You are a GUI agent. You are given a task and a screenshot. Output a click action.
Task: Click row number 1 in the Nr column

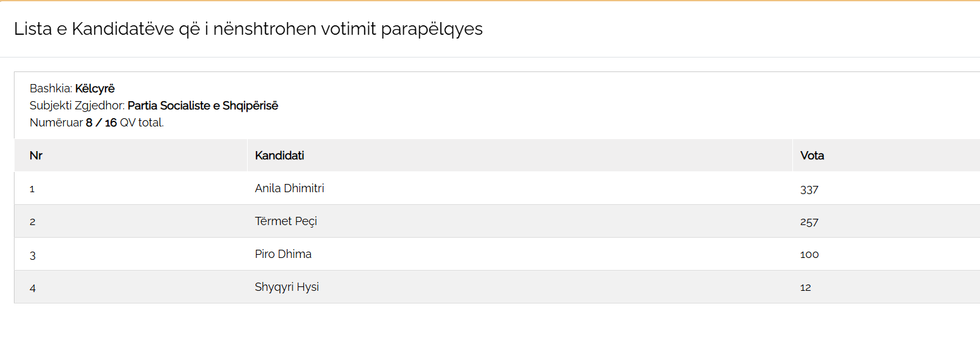[x=32, y=189]
